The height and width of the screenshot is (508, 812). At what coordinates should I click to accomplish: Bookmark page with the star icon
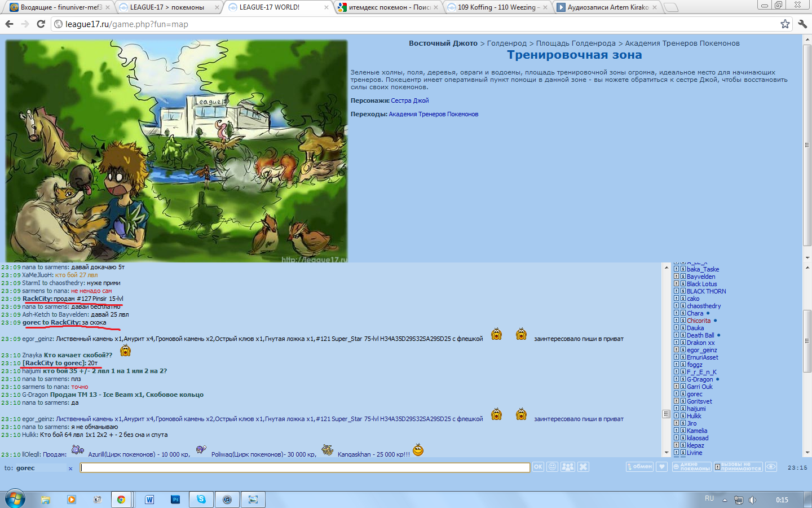tap(785, 24)
